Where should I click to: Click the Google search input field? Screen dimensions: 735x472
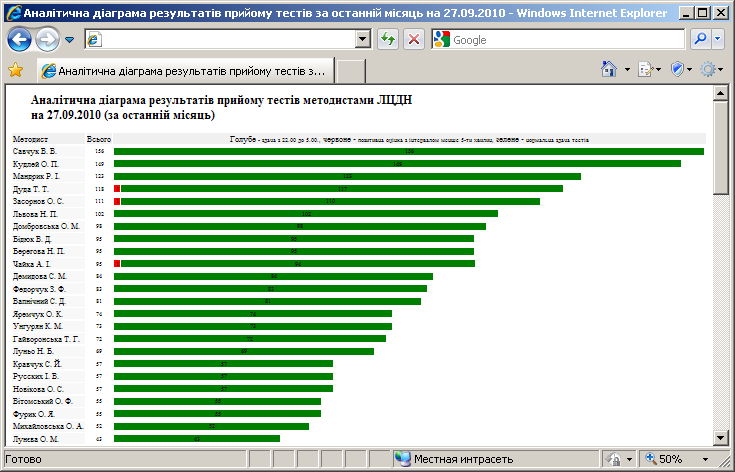[565, 40]
